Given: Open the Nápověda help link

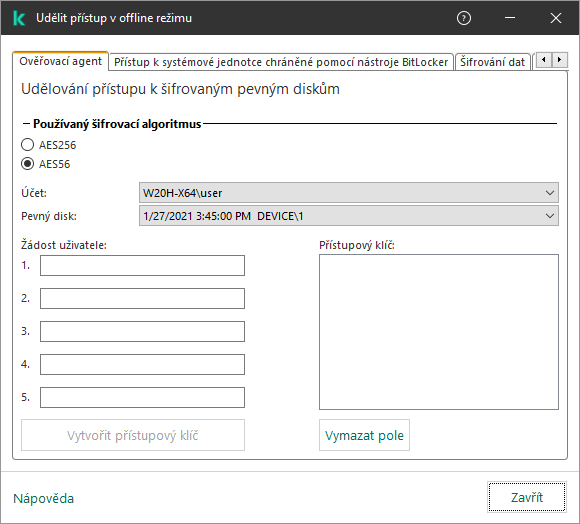Looking at the screenshot, I should point(44,498).
